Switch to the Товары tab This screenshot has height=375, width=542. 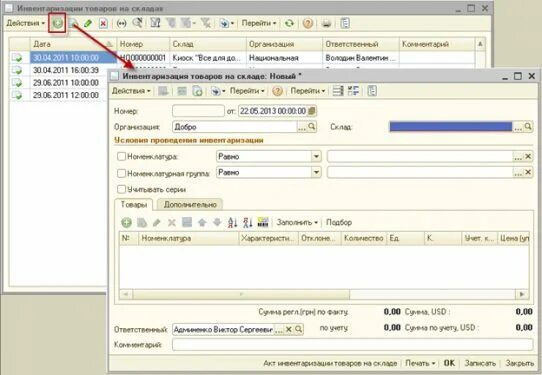click(133, 205)
